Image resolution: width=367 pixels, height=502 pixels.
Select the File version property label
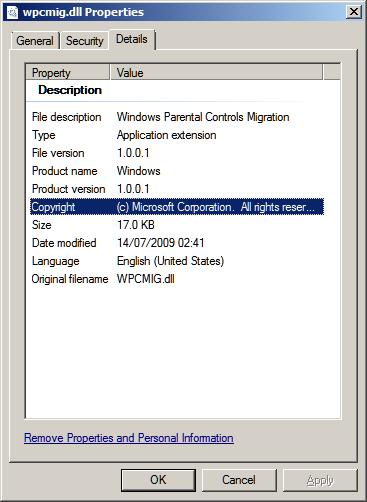[58, 153]
